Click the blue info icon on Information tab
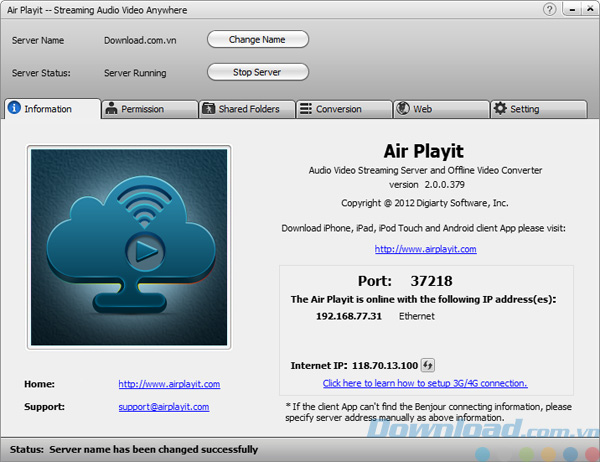600x462 pixels. [x=14, y=109]
